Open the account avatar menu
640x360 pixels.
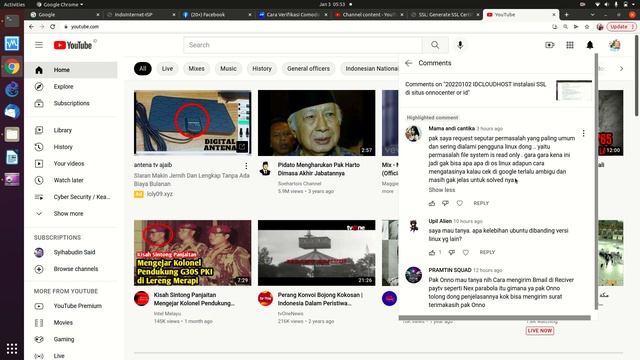tap(614, 45)
